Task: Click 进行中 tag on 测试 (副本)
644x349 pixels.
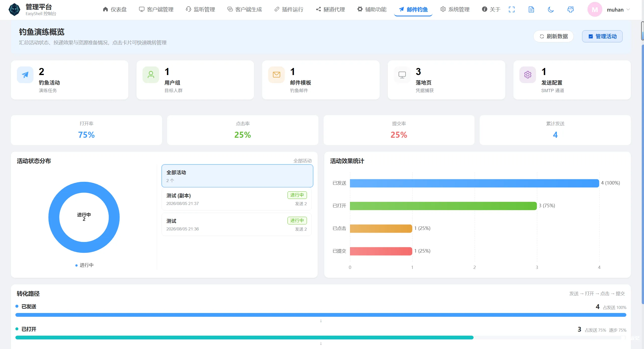Action: point(297,195)
